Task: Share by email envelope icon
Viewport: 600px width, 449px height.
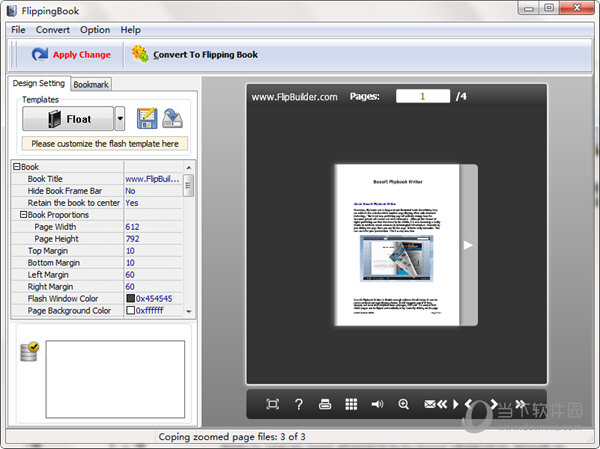Action: click(x=430, y=404)
